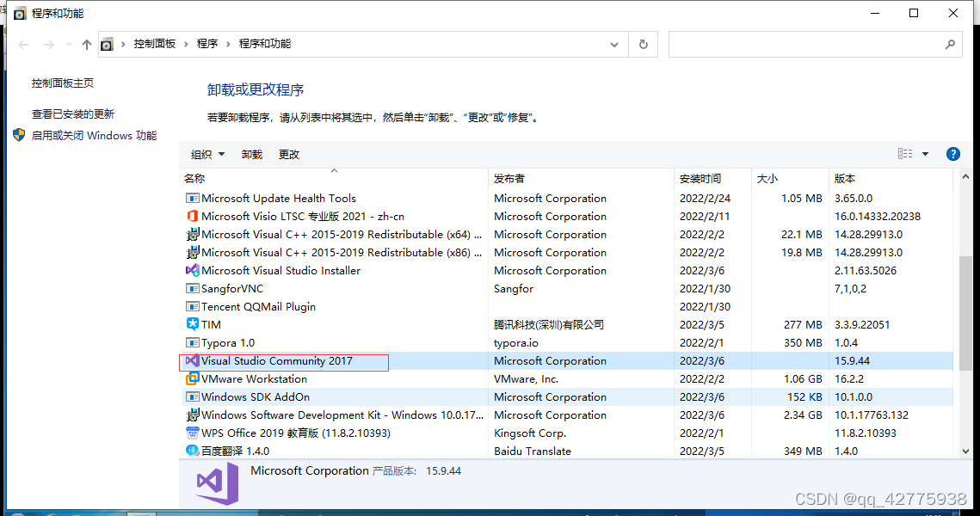Click the WPS Office 2019 icon
The width and height of the screenshot is (980, 516).
(193, 433)
